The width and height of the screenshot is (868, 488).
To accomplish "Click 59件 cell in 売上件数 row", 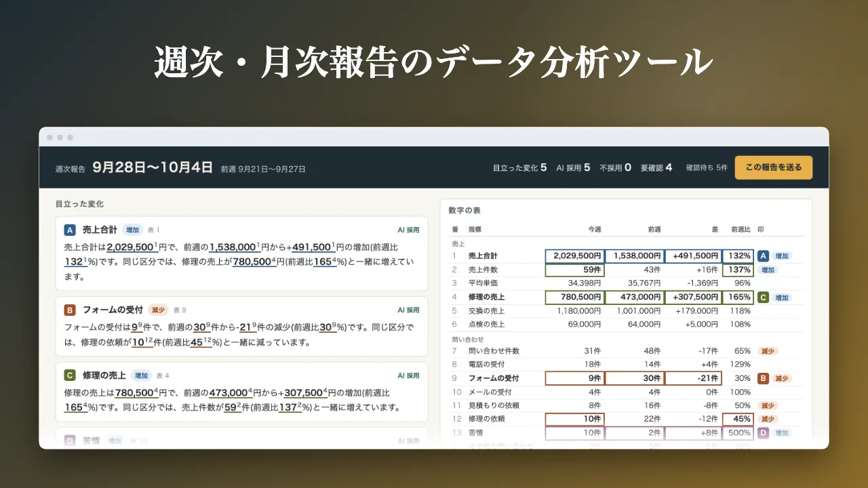I will tap(574, 270).
